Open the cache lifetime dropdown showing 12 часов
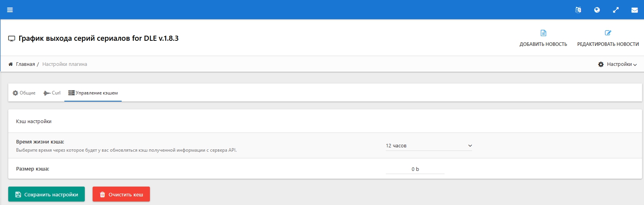Screen dimensions: 644x205 429,146
